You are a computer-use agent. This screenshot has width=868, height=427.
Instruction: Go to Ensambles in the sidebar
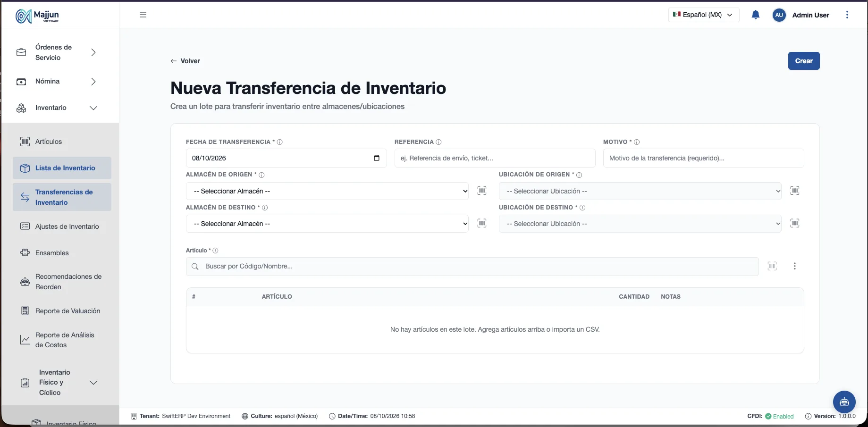point(62,253)
